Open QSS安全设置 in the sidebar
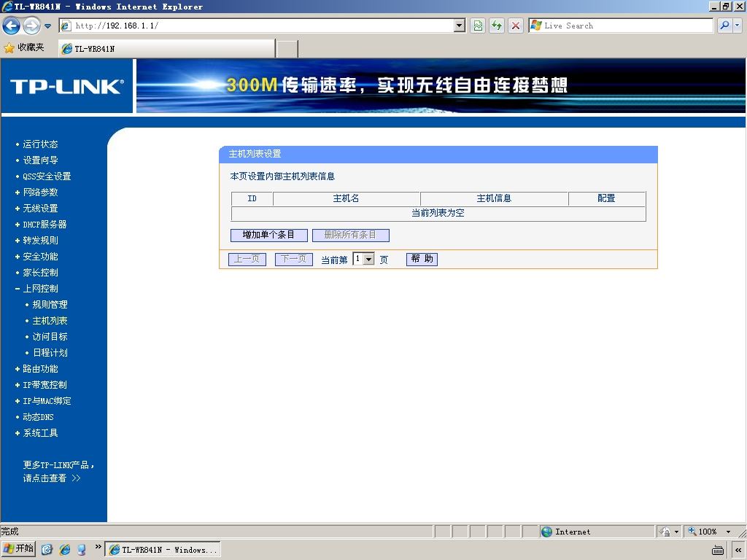The image size is (747, 560). click(47, 176)
